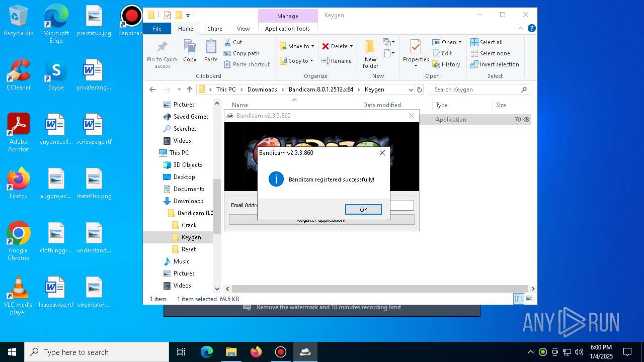Click Invert selection
644x362 pixels.
pos(495,64)
